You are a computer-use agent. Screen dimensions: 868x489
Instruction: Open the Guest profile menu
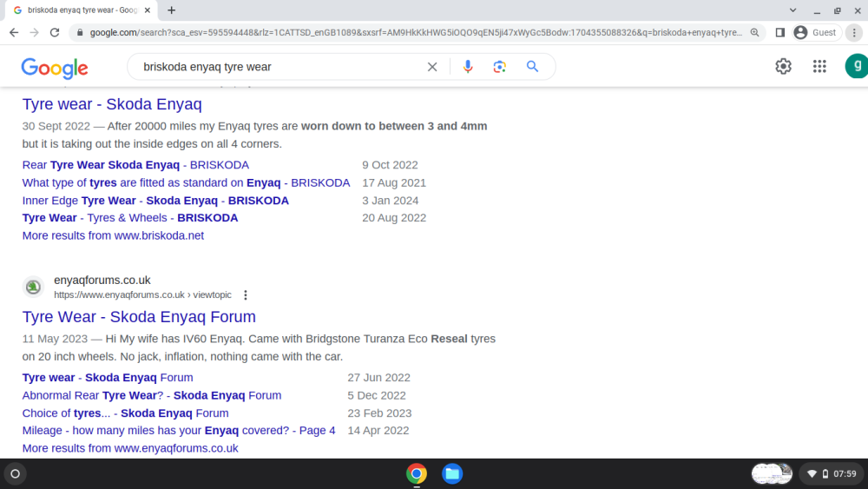(816, 33)
